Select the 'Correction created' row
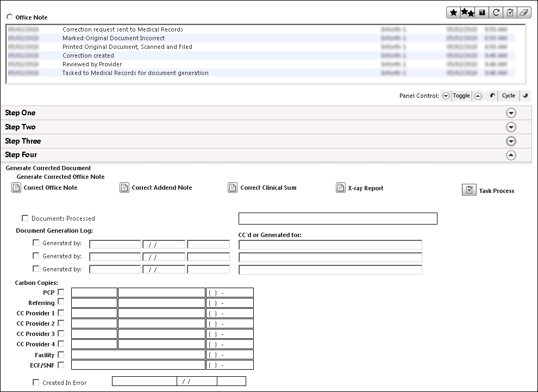The width and height of the screenshot is (538, 392). point(261,55)
